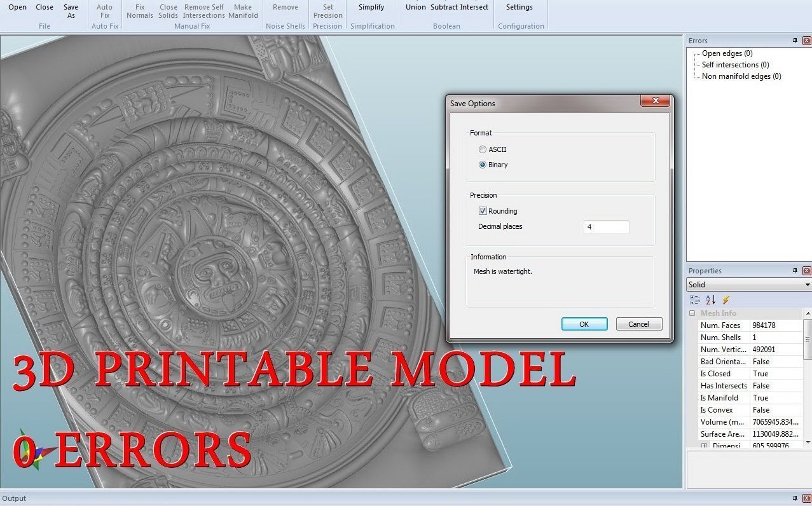The image size is (812, 506).
Task: Select Non manifold edges (0) entry
Action: [741, 76]
